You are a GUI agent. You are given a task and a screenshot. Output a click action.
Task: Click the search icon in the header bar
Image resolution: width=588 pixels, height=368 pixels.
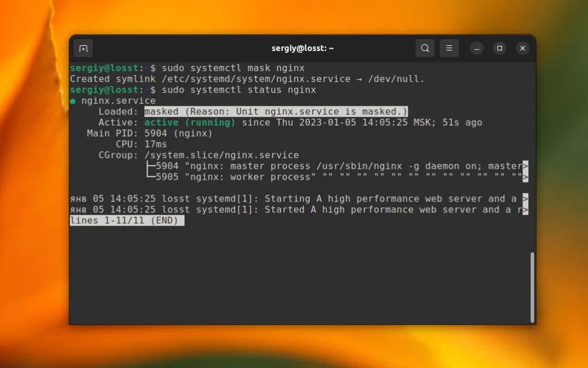[x=425, y=48]
